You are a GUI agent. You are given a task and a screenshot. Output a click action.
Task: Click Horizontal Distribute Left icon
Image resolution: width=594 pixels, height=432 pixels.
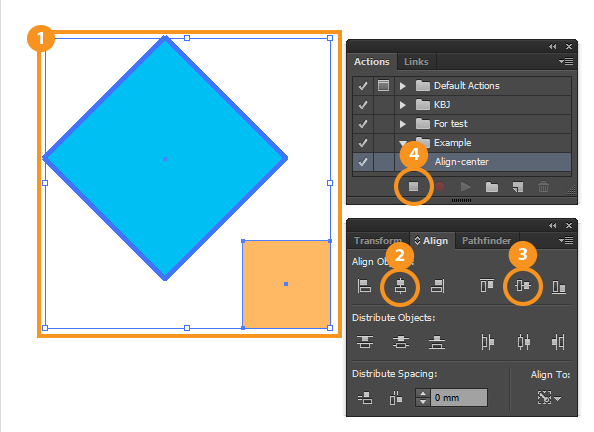[x=488, y=342]
